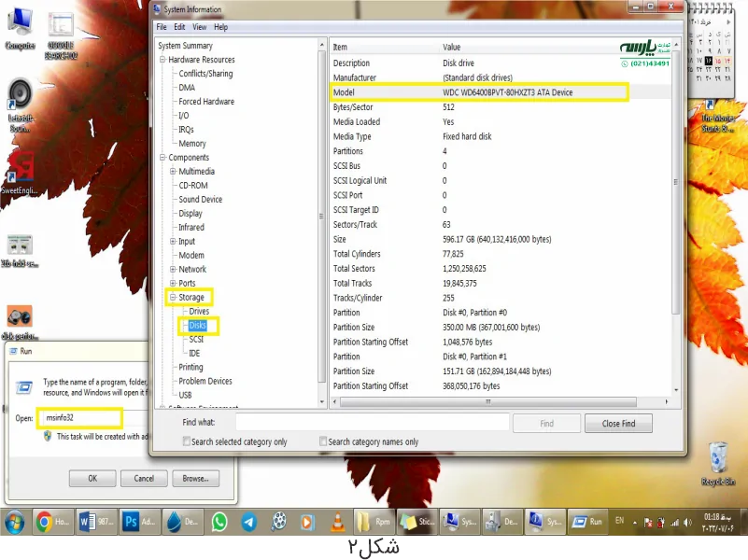Enable Search category names only
Screen dimensions: 748x560
click(323, 441)
